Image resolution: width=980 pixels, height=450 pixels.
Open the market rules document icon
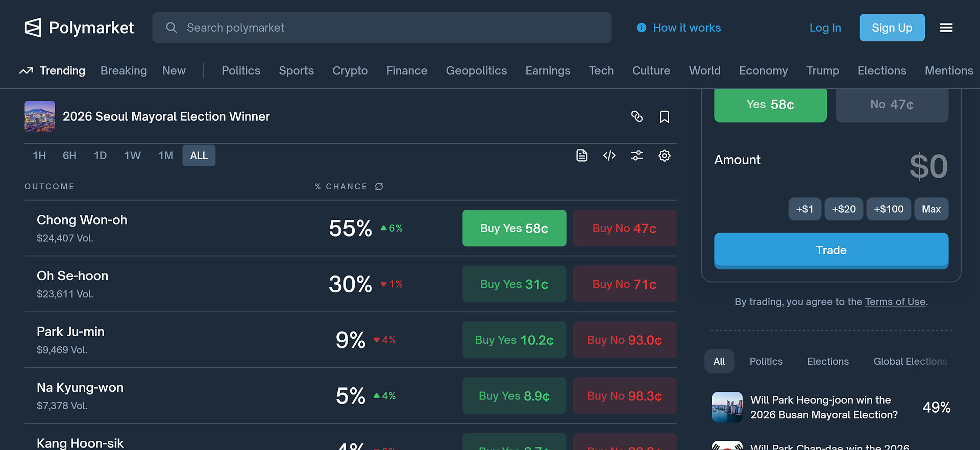[582, 156]
